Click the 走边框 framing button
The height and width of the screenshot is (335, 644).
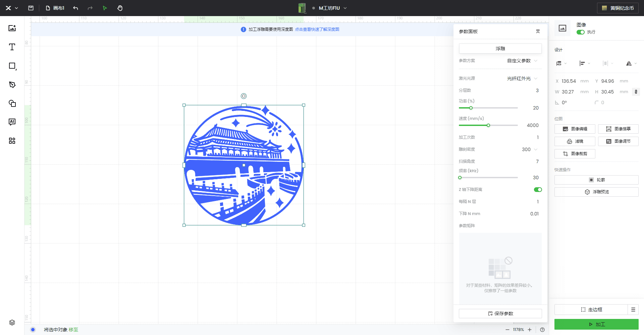[591, 310]
